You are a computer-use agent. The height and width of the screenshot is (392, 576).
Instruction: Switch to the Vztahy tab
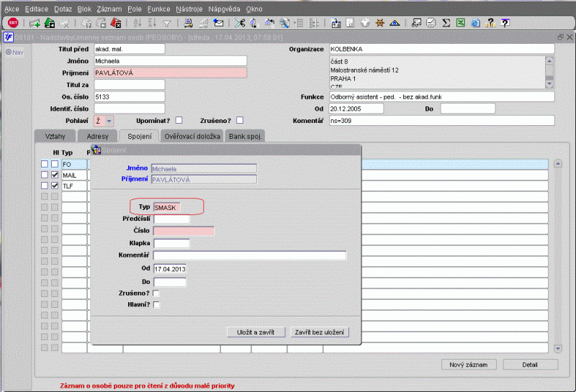pos(55,136)
